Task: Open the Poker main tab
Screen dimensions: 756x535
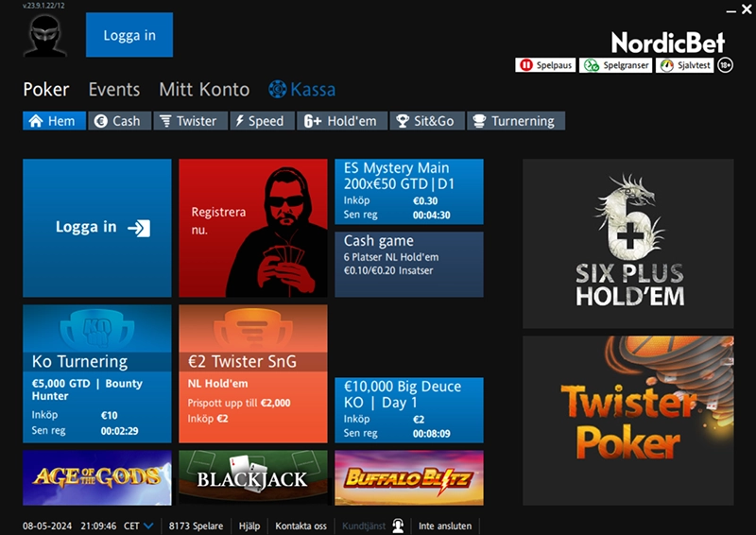Action: 46,89
